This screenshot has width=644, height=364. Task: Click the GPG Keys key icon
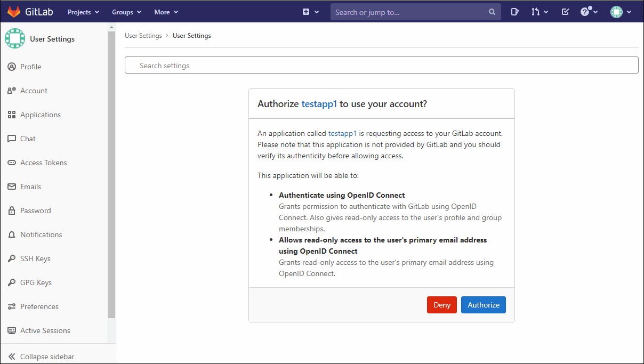click(x=12, y=282)
